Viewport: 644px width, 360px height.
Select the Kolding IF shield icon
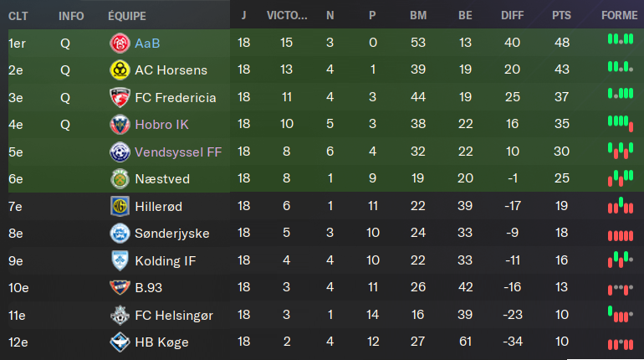[120, 260]
